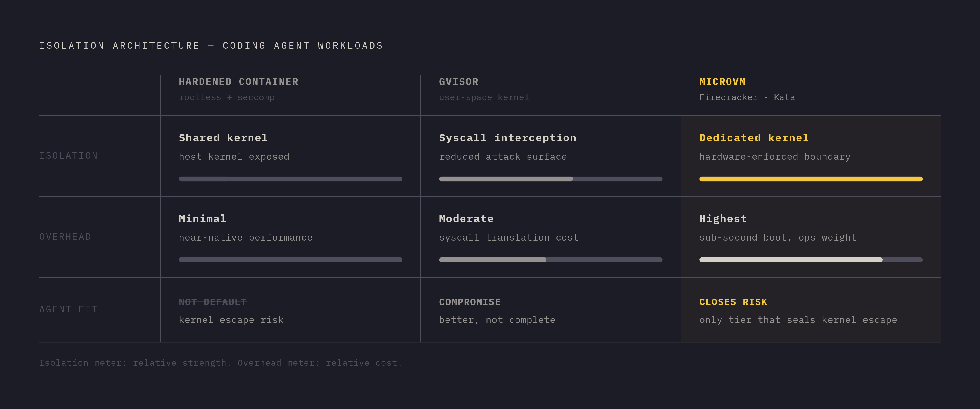Select the yellow 'CLOSES RISK' label
The image size is (980, 409).
click(733, 302)
